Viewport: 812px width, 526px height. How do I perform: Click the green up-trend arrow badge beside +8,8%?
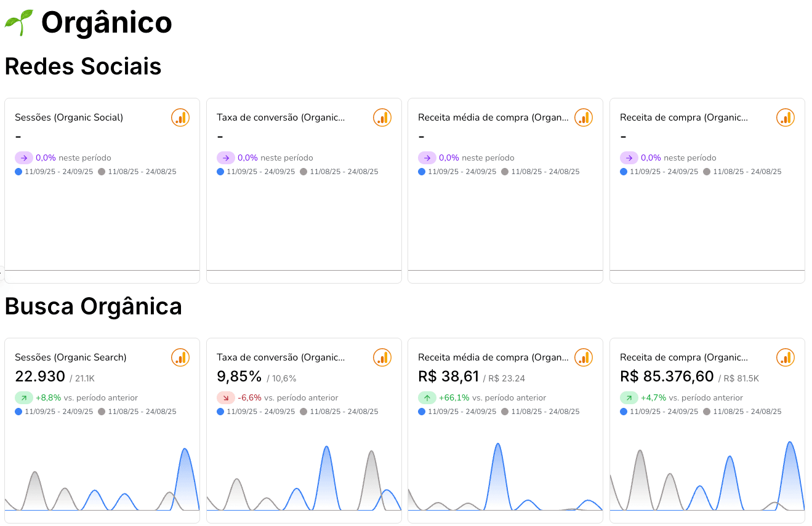[24, 398]
